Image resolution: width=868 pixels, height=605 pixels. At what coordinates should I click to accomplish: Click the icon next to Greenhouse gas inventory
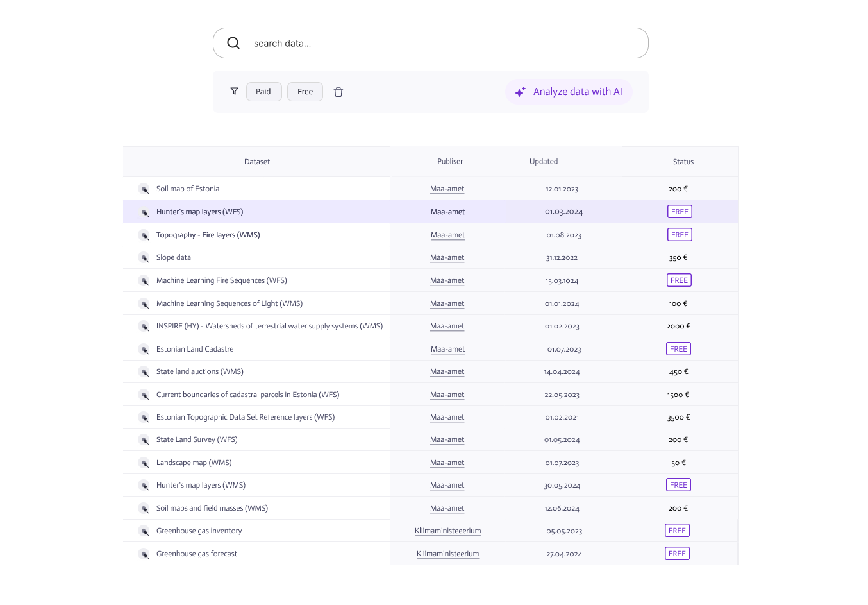click(x=144, y=531)
